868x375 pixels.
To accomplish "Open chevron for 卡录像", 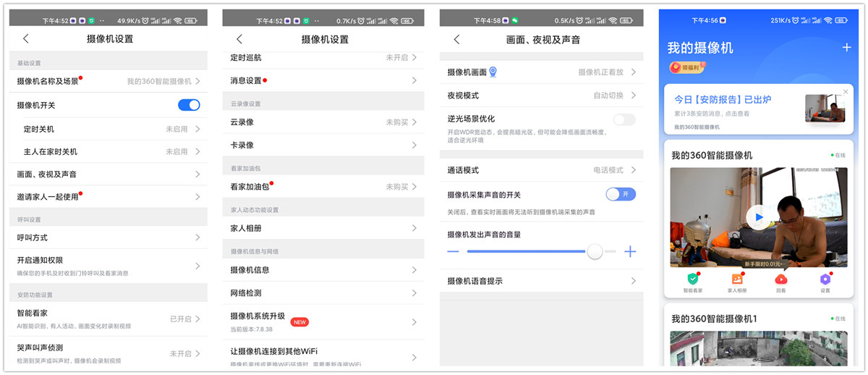I will pos(414,146).
